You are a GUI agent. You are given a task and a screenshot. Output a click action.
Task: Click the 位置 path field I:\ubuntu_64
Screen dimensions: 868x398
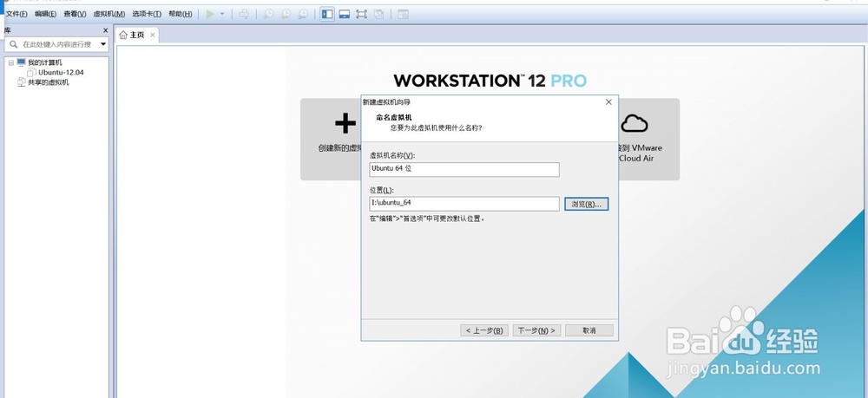tap(464, 204)
